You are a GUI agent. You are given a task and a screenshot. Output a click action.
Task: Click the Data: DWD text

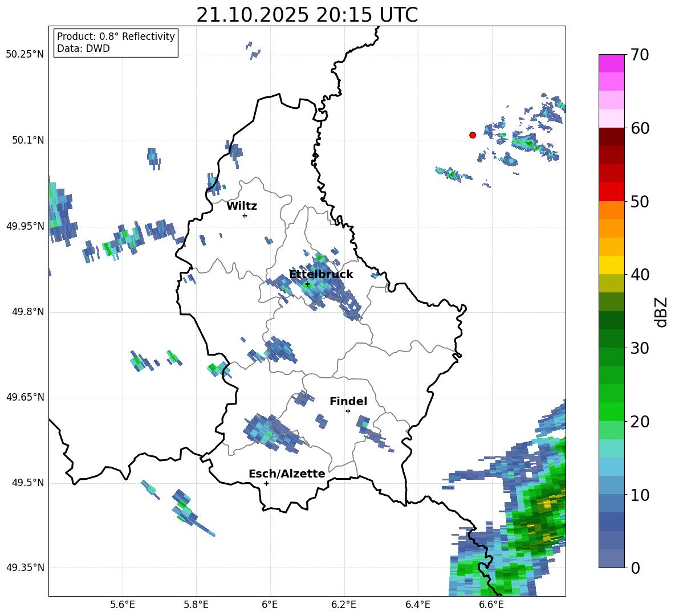pyautogui.click(x=83, y=48)
